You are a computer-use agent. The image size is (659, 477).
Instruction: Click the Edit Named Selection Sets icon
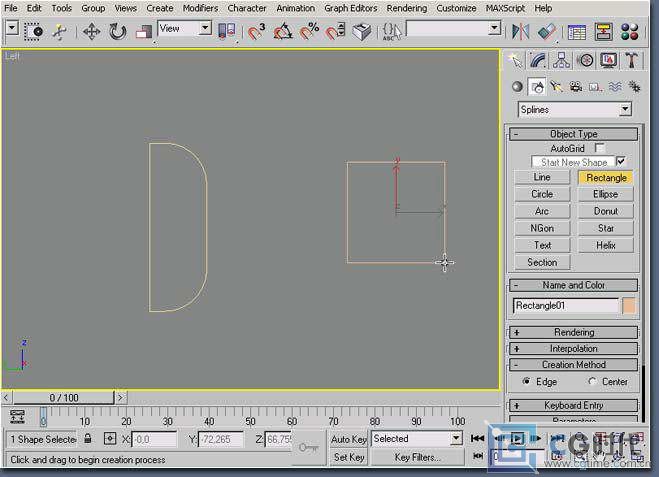point(392,32)
